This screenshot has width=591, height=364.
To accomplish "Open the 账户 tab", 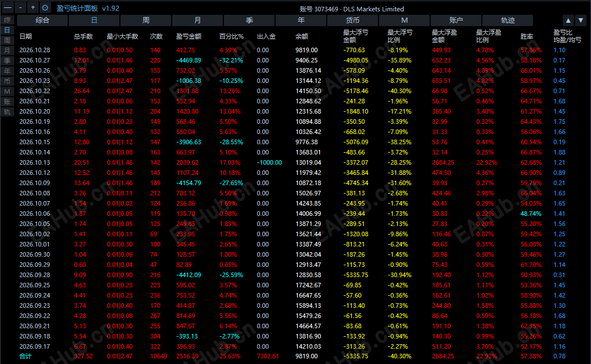I will click(x=456, y=20).
